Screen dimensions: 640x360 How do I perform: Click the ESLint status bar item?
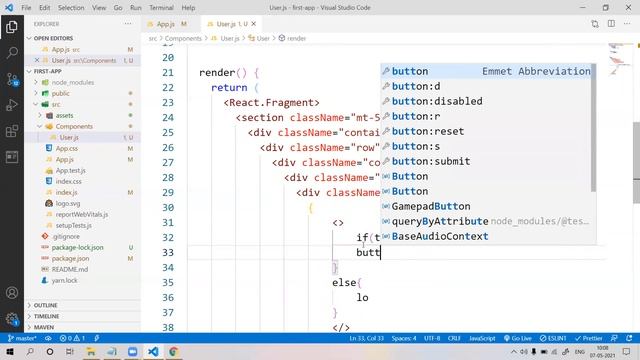coord(553,338)
